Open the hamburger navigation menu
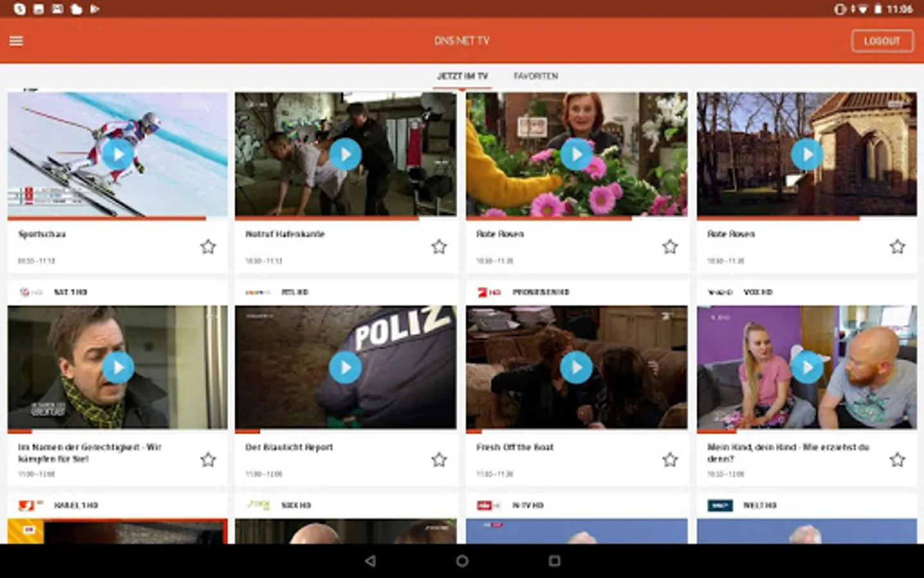 pos(16,40)
